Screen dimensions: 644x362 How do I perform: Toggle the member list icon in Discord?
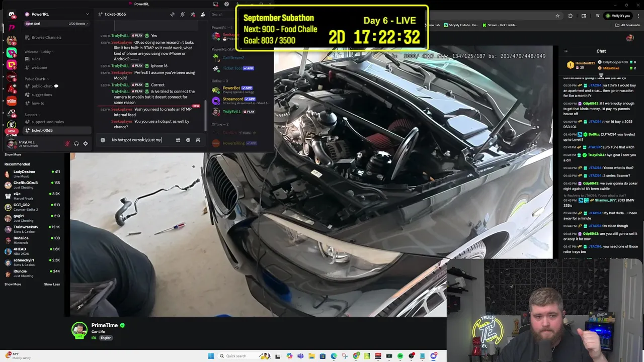tap(203, 14)
